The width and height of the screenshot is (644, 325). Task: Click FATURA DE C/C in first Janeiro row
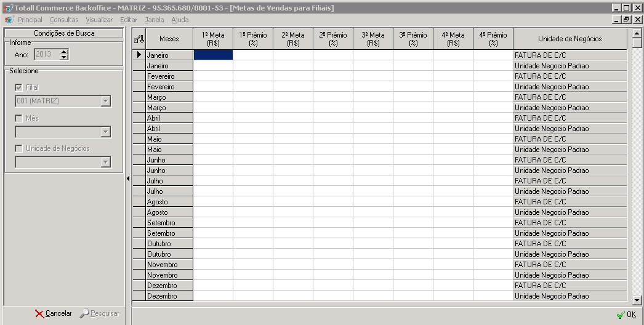tap(570, 55)
